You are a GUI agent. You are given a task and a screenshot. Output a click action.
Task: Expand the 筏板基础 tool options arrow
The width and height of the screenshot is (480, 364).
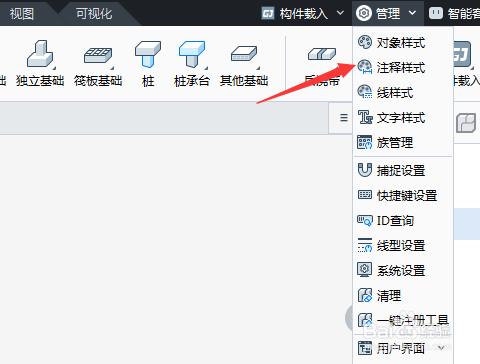click(112, 68)
